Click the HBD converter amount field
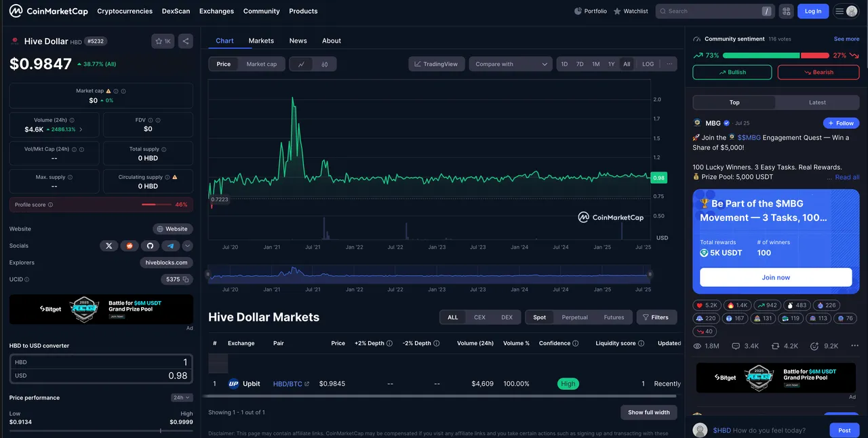 coord(101,362)
